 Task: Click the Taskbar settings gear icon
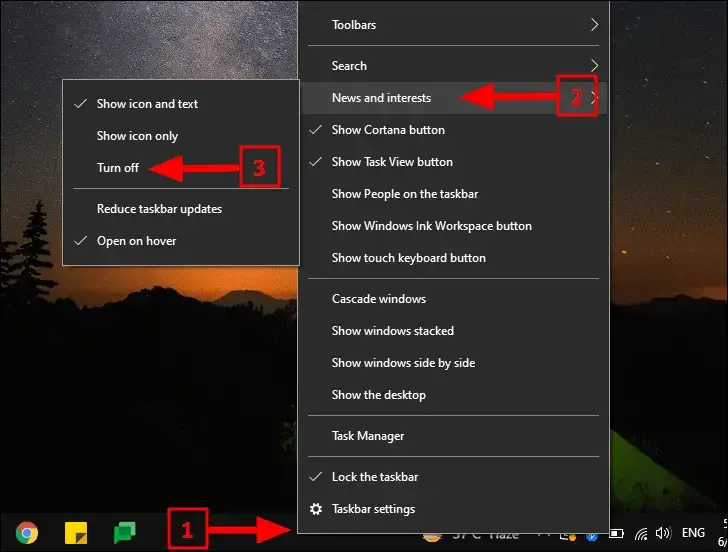[x=316, y=509]
